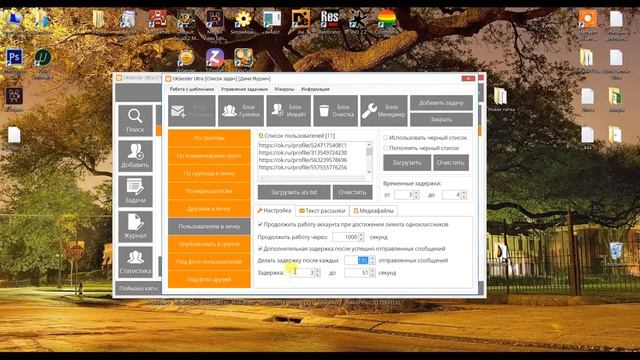Switch to the Медиафайлы tab
This screenshot has width=640, height=360.
tap(373, 211)
